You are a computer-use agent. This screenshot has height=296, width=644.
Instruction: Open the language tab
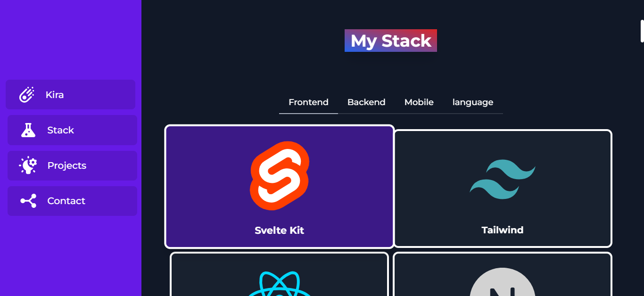point(473,102)
